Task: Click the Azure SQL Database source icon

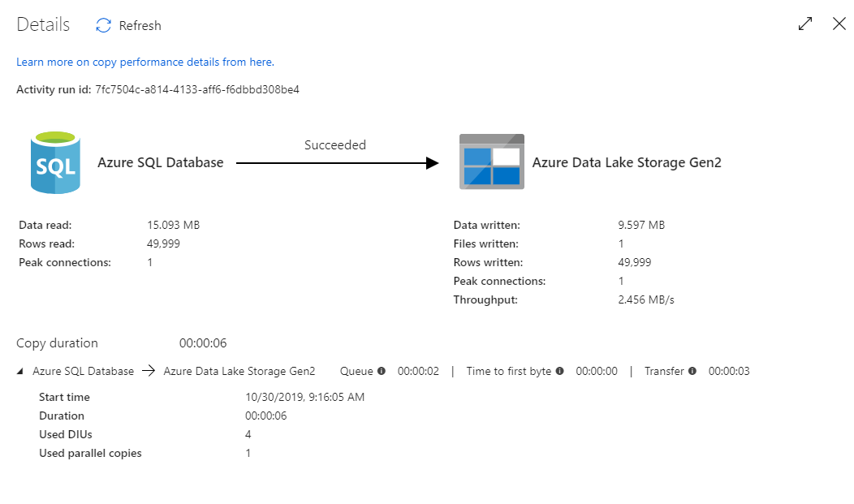Action: point(55,162)
